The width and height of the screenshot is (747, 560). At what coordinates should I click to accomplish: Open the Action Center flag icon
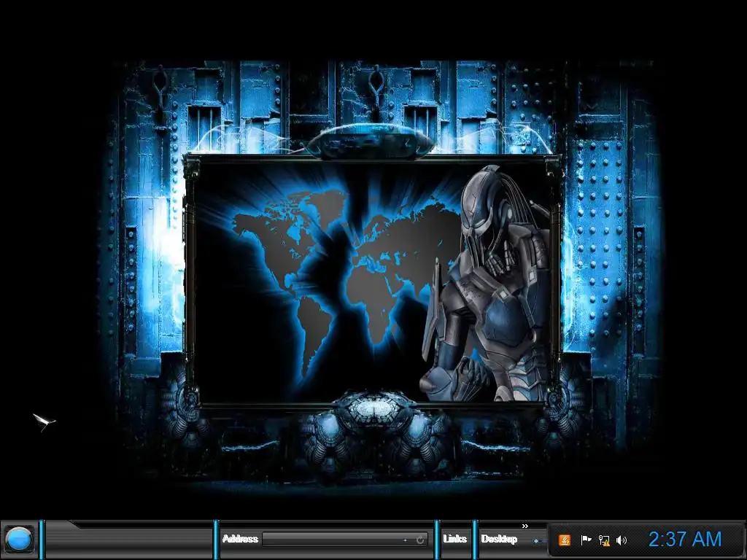click(586, 540)
